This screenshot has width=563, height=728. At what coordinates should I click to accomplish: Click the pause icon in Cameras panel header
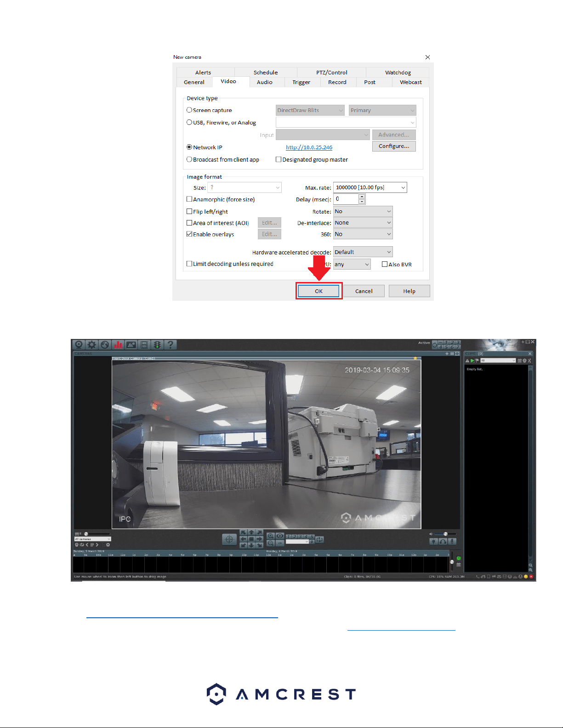click(452, 354)
